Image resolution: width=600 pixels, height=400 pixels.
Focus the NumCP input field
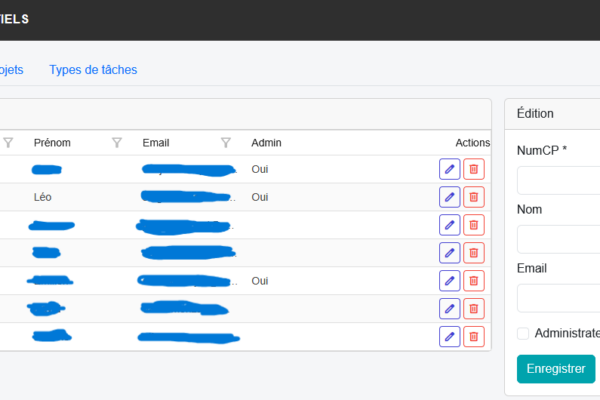coord(558,180)
